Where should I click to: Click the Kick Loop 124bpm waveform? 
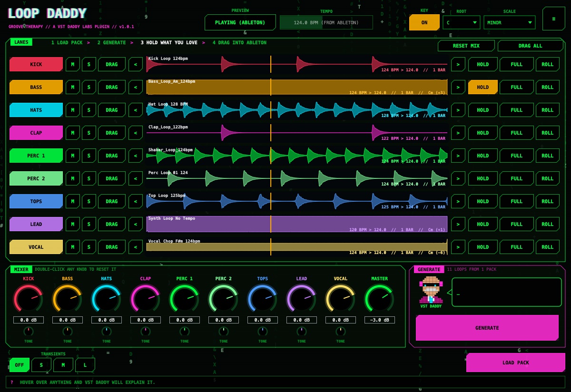coord(297,64)
